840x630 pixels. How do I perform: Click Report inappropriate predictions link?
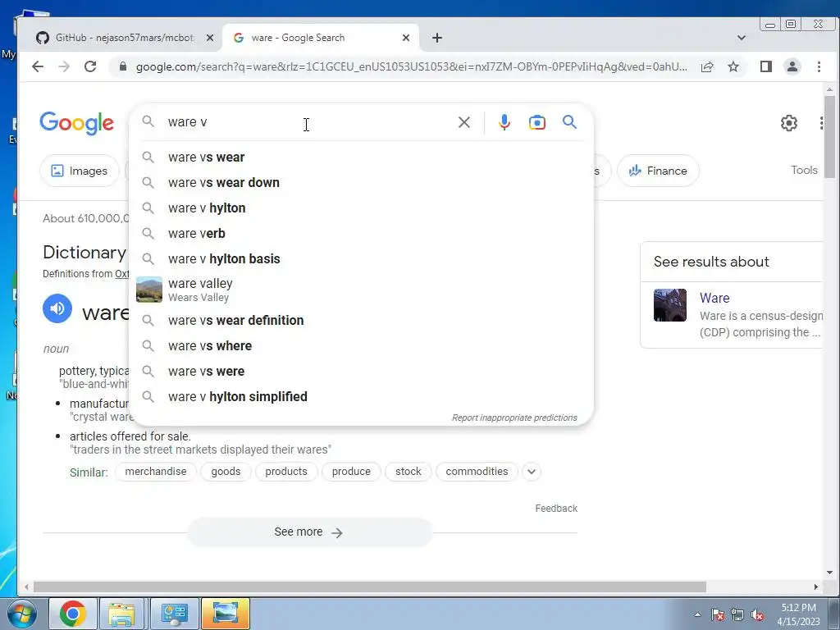[x=514, y=418]
